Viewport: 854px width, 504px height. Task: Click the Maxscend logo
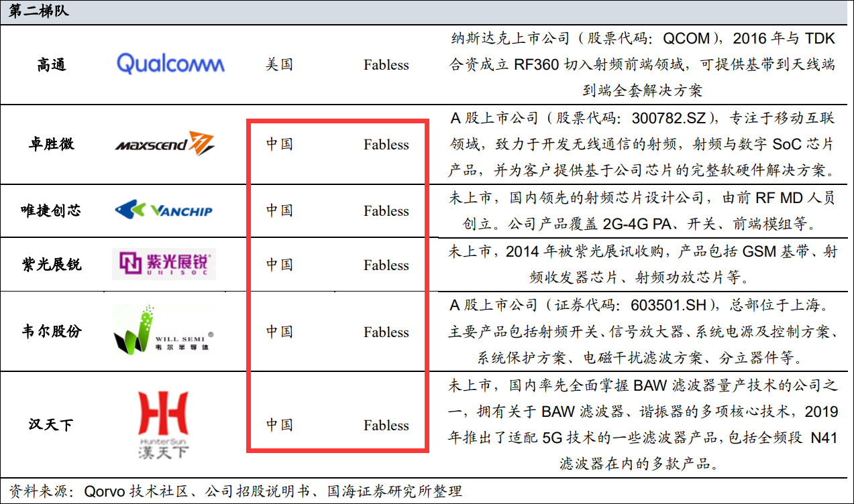(x=164, y=143)
